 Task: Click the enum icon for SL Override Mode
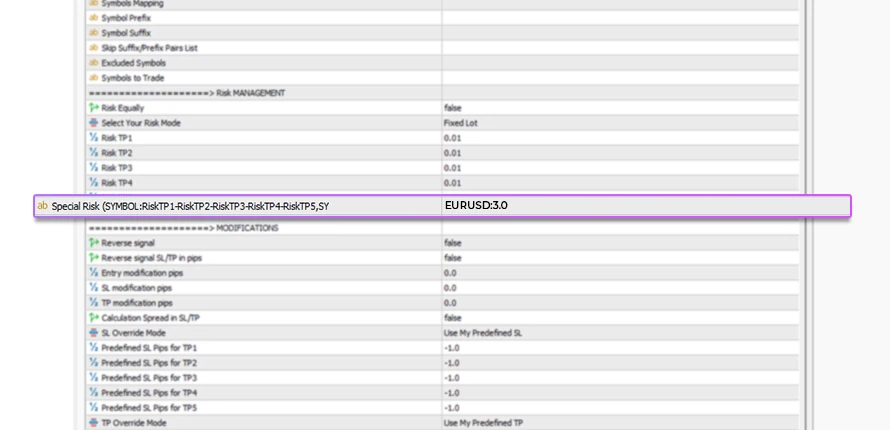(x=94, y=332)
